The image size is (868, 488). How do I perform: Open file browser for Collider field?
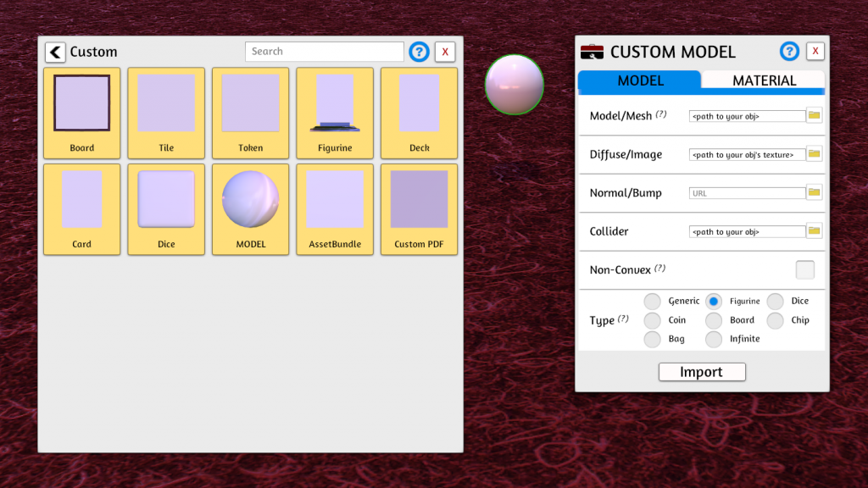pos(814,231)
